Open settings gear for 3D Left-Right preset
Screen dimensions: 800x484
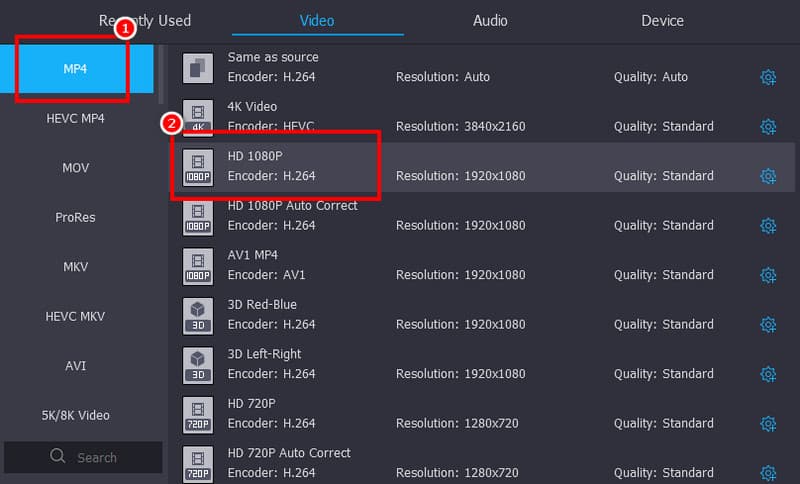coord(768,374)
